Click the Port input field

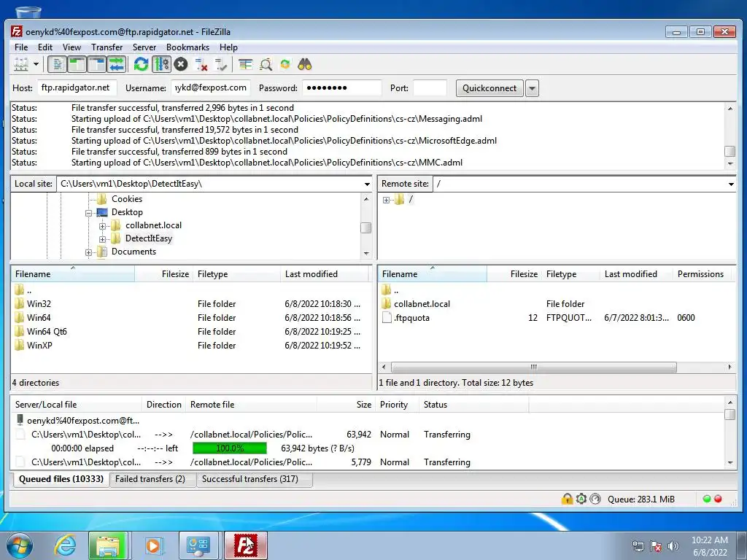coord(430,87)
